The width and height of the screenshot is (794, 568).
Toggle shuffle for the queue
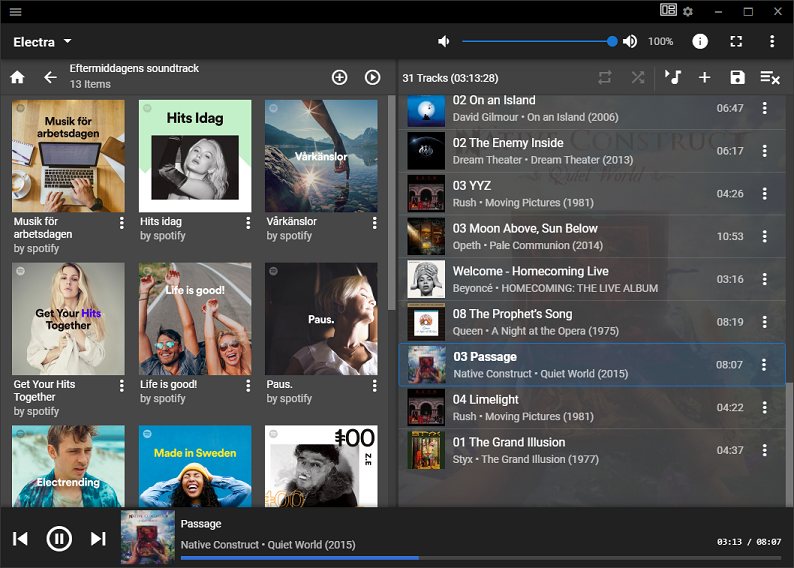pyautogui.click(x=638, y=77)
